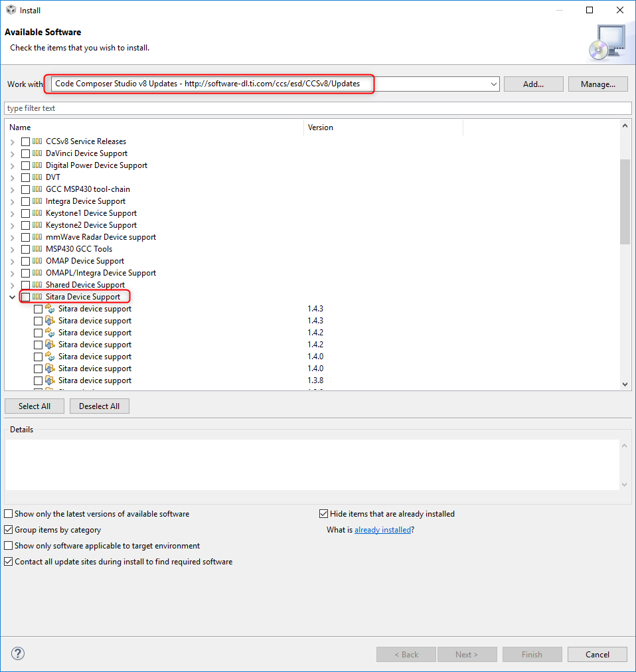The height and width of the screenshot is (672, 636).
Task: Uncheck Contact all update sites during install
Action: pyautogui.click(x=8, y=561)
